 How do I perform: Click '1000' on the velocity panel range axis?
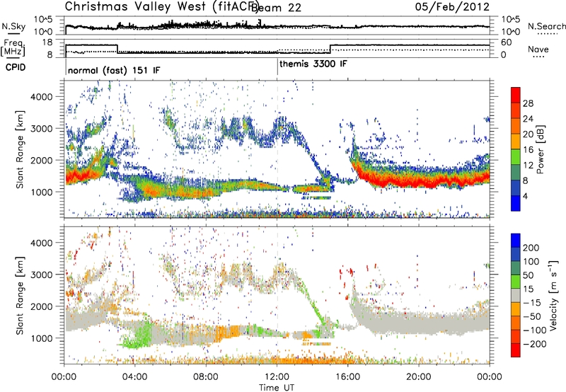[x=42, y=338]
